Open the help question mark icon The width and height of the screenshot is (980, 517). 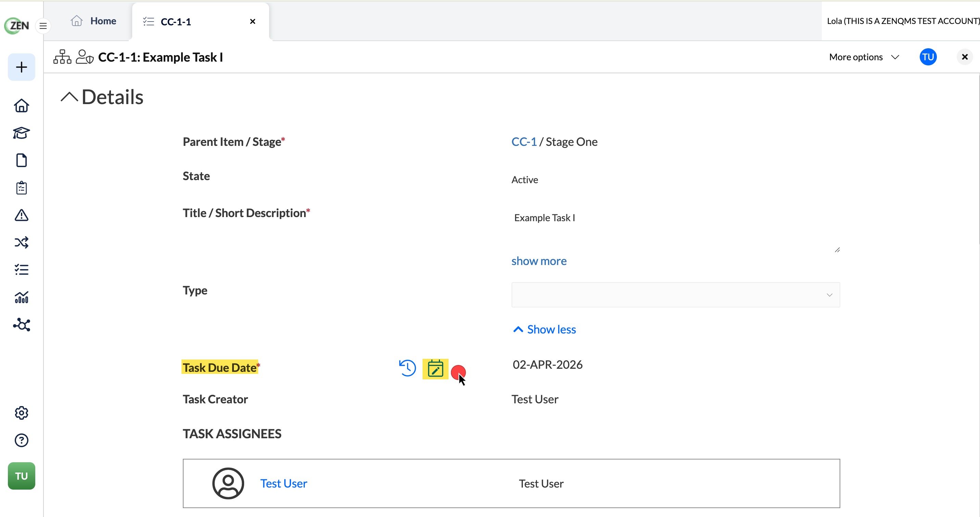(21, 440)
